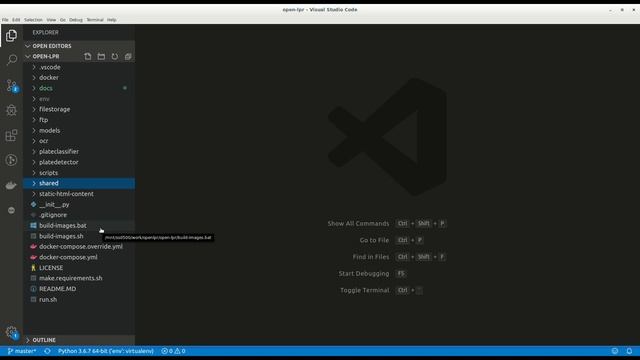The width and height of the screenshot is (640, 360).
Task: Open make.requirements.sh file
Action: (x=79, y=278)
